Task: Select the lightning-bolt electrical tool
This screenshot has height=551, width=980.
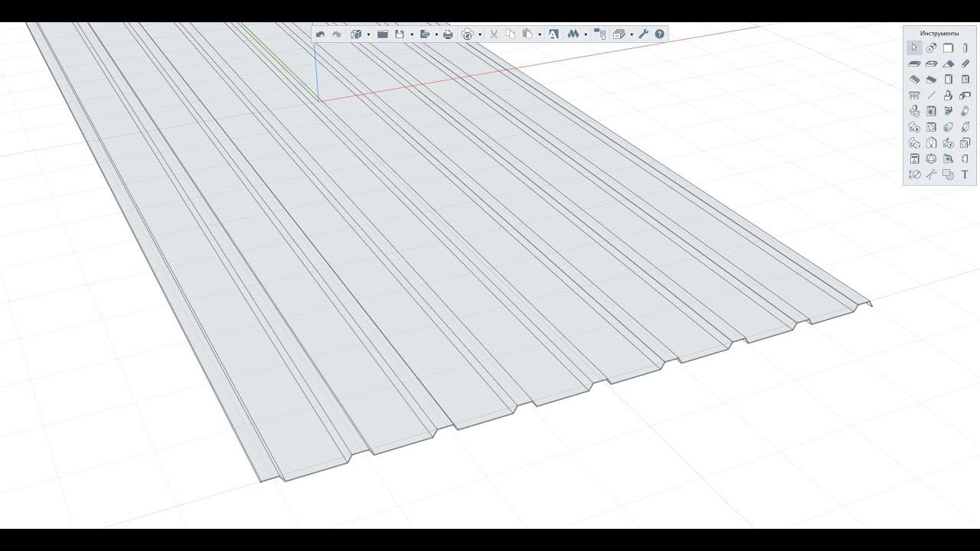Action: 948,143
